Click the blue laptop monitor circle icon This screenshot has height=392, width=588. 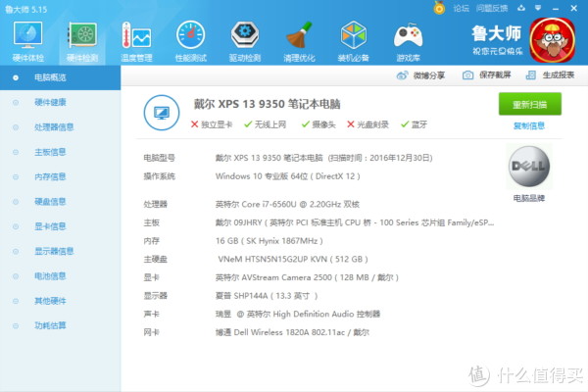[x=162, y=113]
